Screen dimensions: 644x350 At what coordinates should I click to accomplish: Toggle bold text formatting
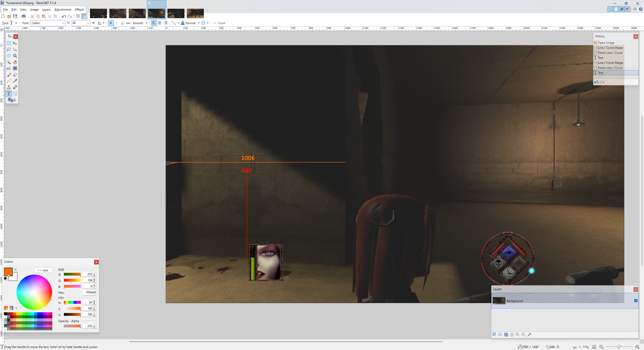pyautogui.click(x=111, y=23)
